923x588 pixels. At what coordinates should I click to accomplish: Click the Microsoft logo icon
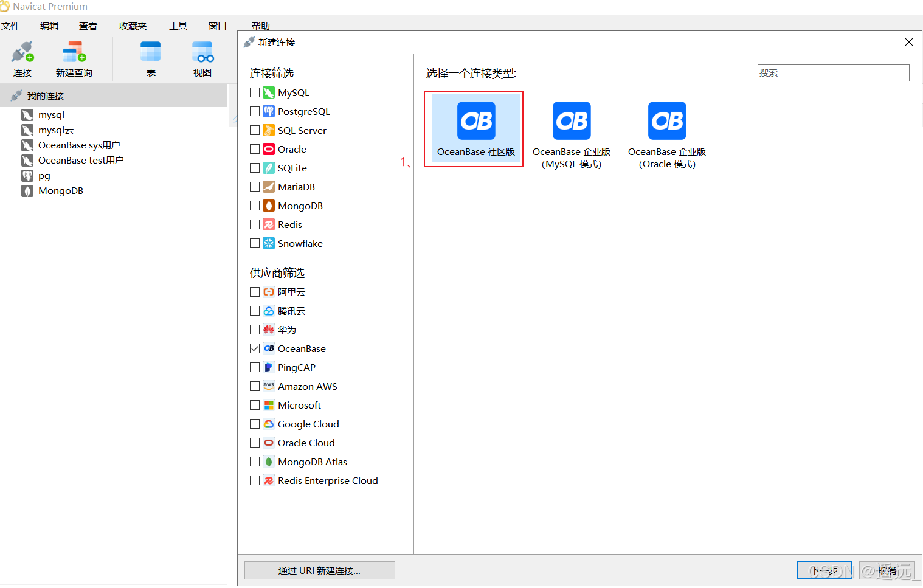[x=269, y=405]
